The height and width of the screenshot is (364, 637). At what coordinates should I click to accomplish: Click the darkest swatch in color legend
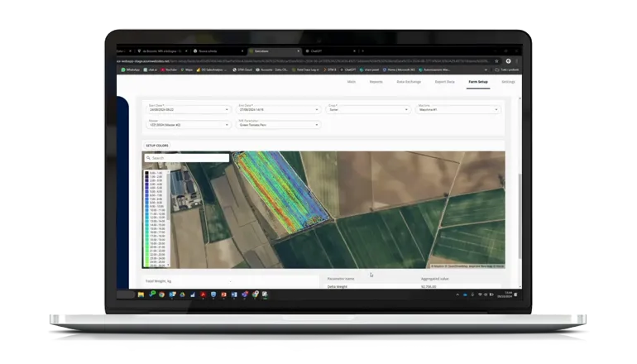point(146,172)
